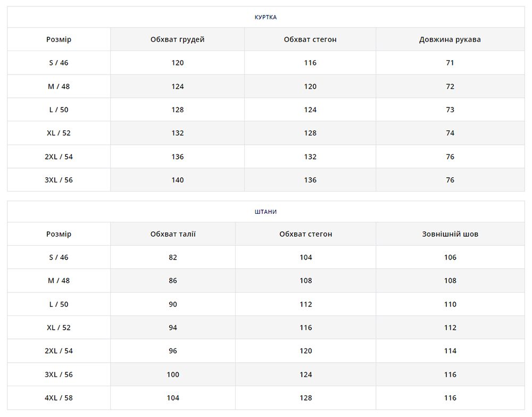Click outer seam value 106 for pants S
The width and height of the screenshot is (532, 417).
(x=450, y=257)
